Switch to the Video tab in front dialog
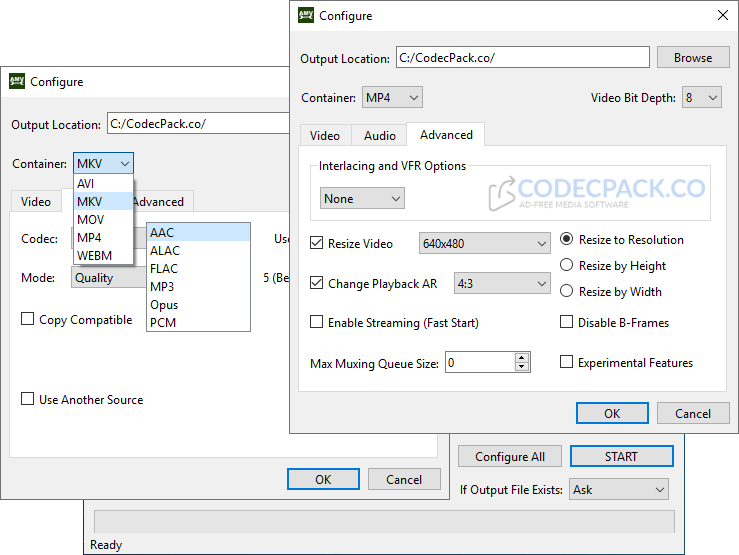 click(x=325, y=136)
